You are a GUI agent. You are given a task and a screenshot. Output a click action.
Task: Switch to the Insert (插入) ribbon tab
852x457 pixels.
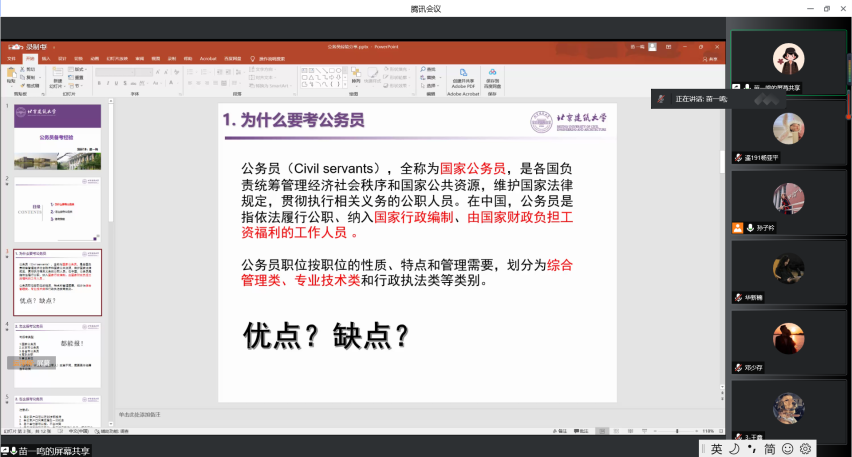pyautogui.click(x=46, y=58)
